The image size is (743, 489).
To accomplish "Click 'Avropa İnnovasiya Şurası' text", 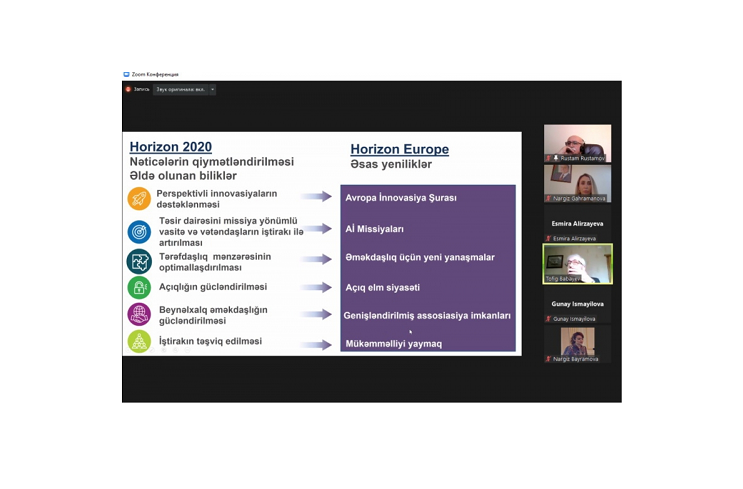I will pyautogui.click(x=401, y=198).
